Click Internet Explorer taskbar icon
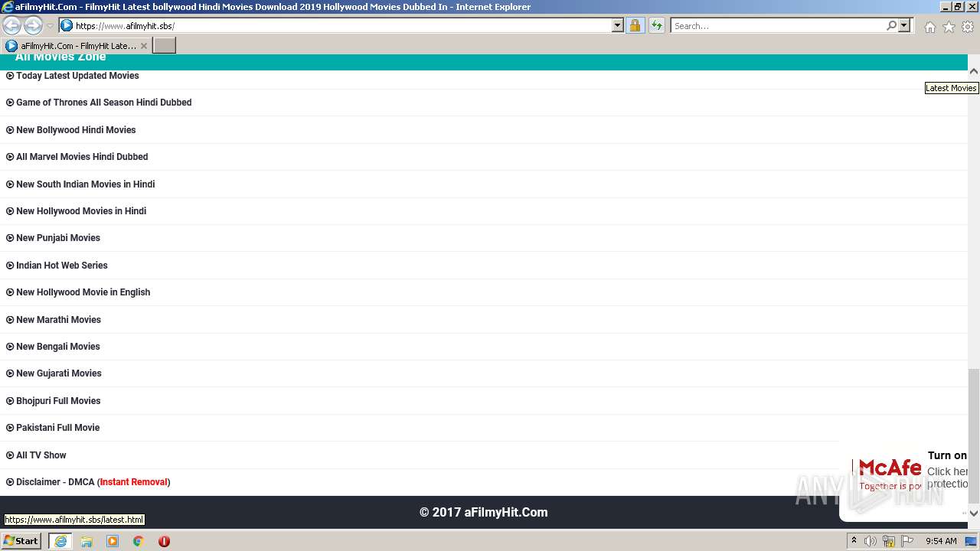The width and height of the screenshot is (980, 551). (x=60, y=541)
